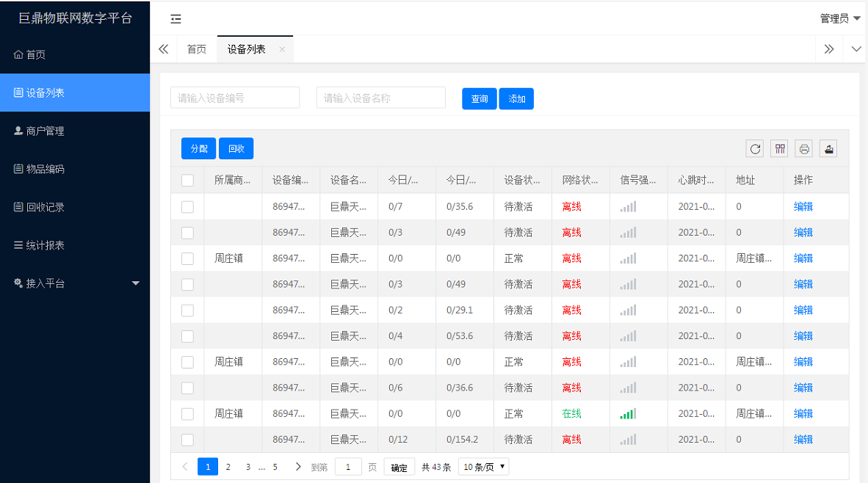
Task: Expand the tab options chevron dropdown
Action: pyautogui.click(x=856, y=49)
